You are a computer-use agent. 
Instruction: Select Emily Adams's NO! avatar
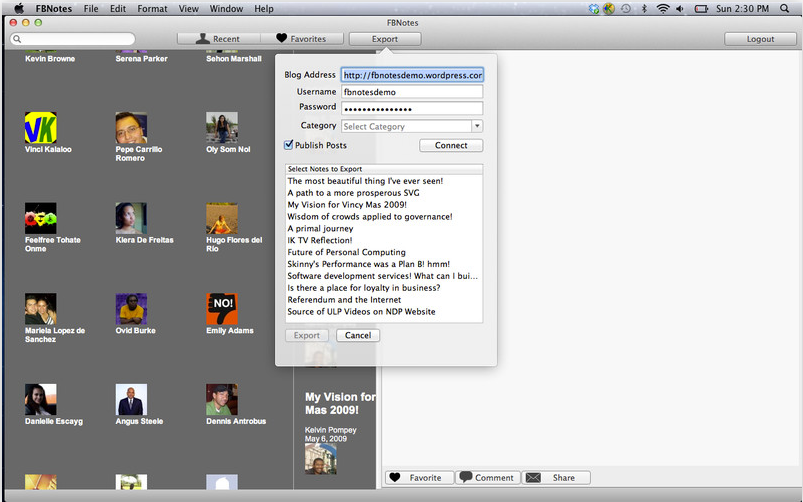(x=222, y=309)
